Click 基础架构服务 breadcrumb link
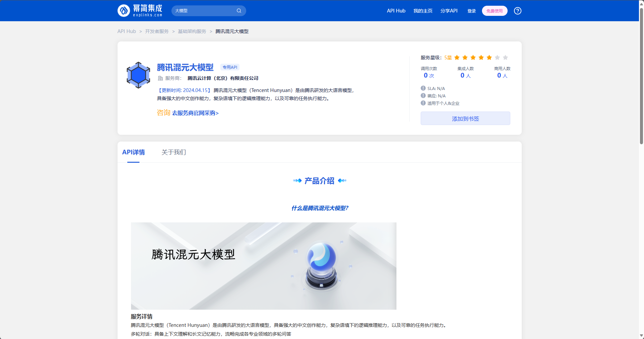Image resolution: width=644 pixels, height=339 pixels. click(192, 31)
